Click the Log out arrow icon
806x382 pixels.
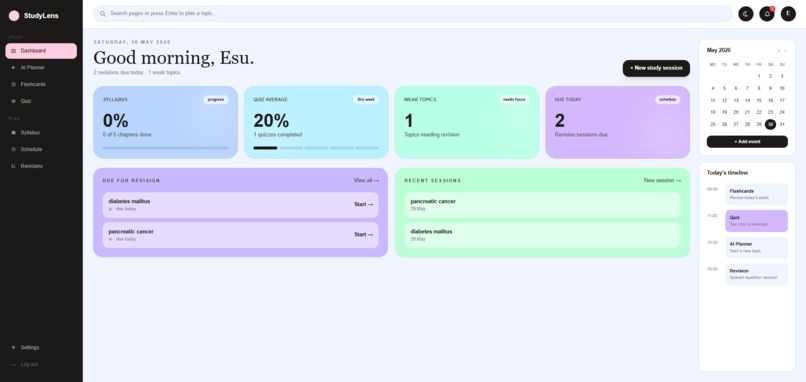[x=13, y=365]
